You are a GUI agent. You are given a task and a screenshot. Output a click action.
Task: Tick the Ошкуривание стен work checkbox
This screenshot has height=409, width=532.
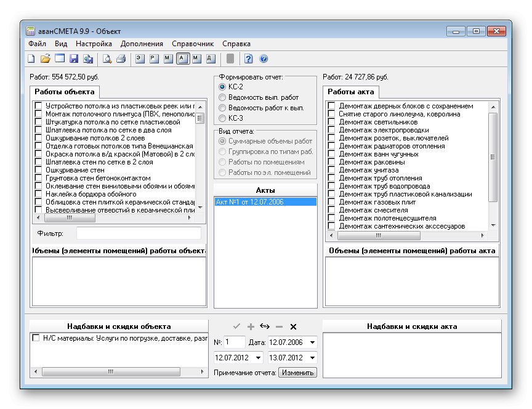coord(38,170)
